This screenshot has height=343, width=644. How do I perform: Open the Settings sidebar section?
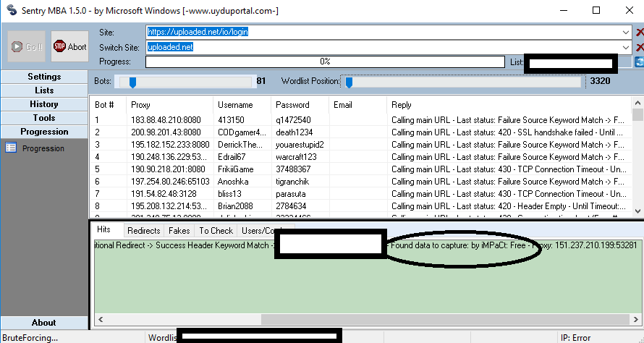[44, 77]
